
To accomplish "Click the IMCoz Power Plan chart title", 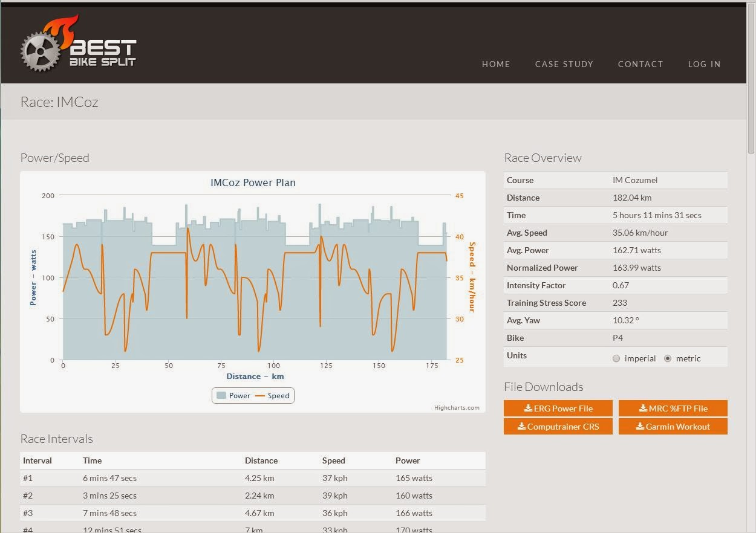I will point(253,183).
